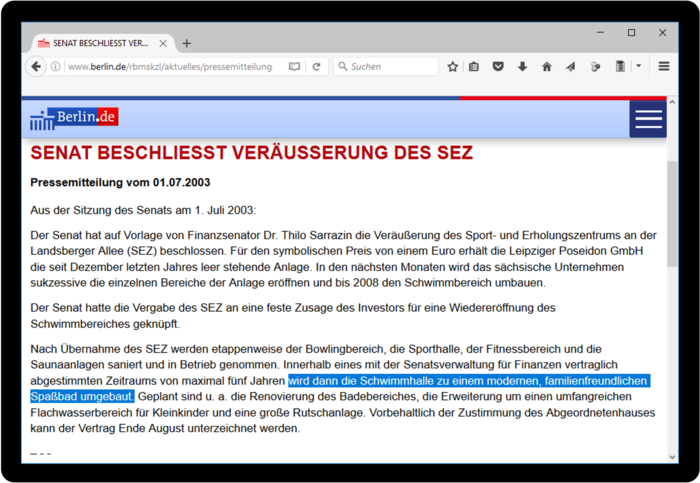Bookmark this page with the star icon

click(x=453, y=67)
